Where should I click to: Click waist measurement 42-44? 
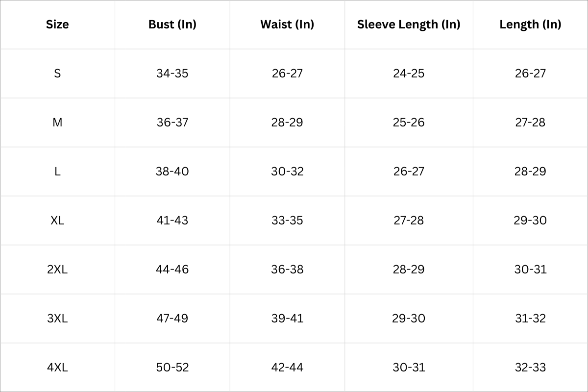pos(287,367)
